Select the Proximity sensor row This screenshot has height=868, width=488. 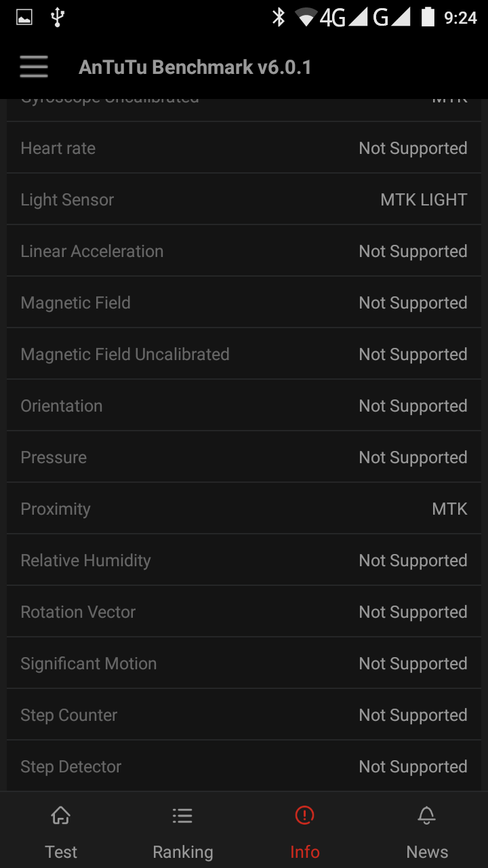(x=244, y=509)
